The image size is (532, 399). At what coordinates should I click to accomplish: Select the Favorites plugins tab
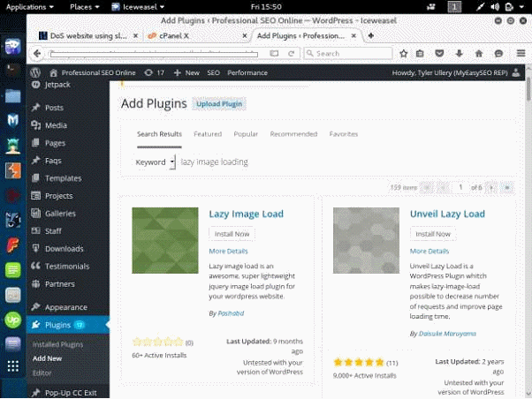pyautogui.click(x=344, y=134)
